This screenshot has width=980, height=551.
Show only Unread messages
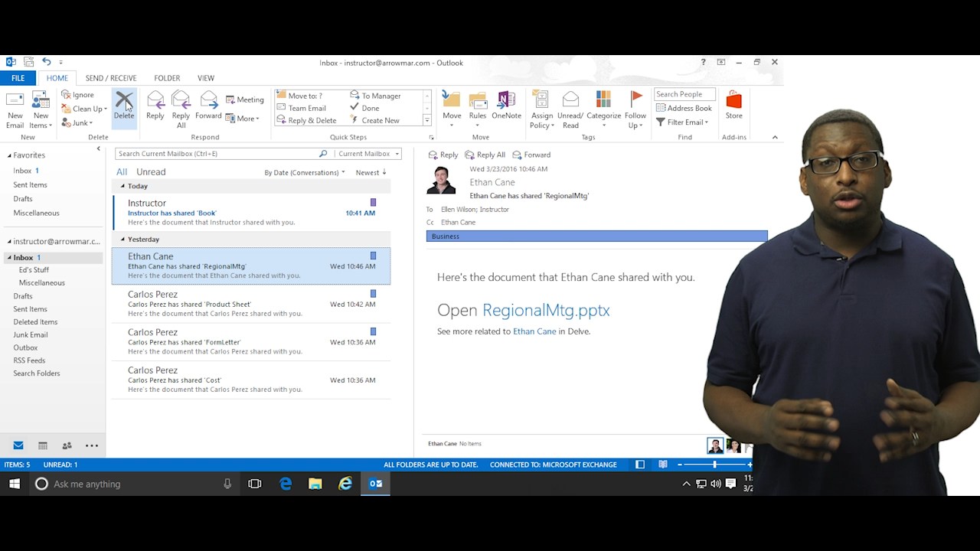click(151, 172)
